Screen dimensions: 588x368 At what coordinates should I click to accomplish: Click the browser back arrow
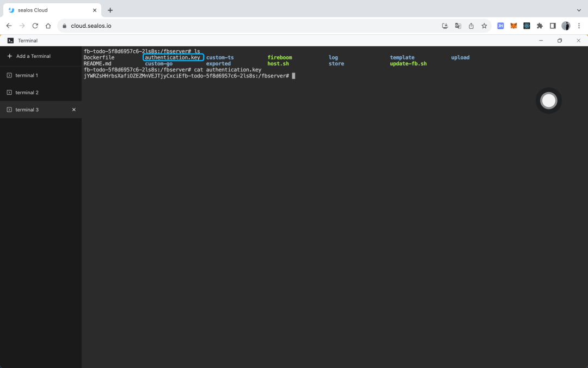pyautogui.click(x=9, y=26)
